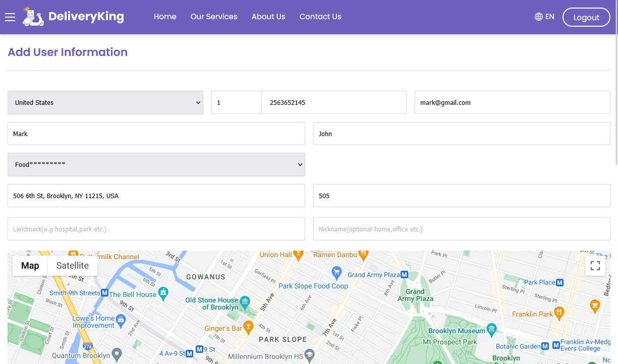Viewport: 618px width, 364px height.
Task: Click the globe language icon
Action: coord(539,17)
